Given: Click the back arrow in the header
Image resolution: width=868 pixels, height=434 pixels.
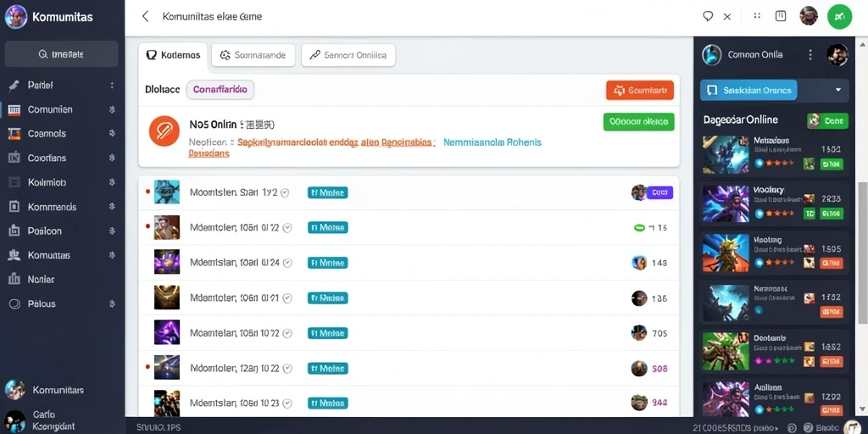Looking at the screenshot, I should pyautogui.click(x=146, y=17).
